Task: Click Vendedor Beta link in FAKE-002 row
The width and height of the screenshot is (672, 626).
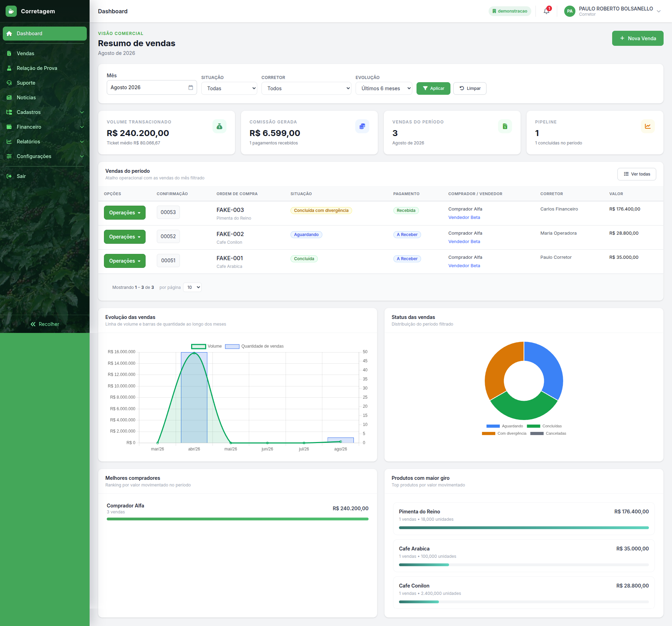Action: [x=464, y=242]
